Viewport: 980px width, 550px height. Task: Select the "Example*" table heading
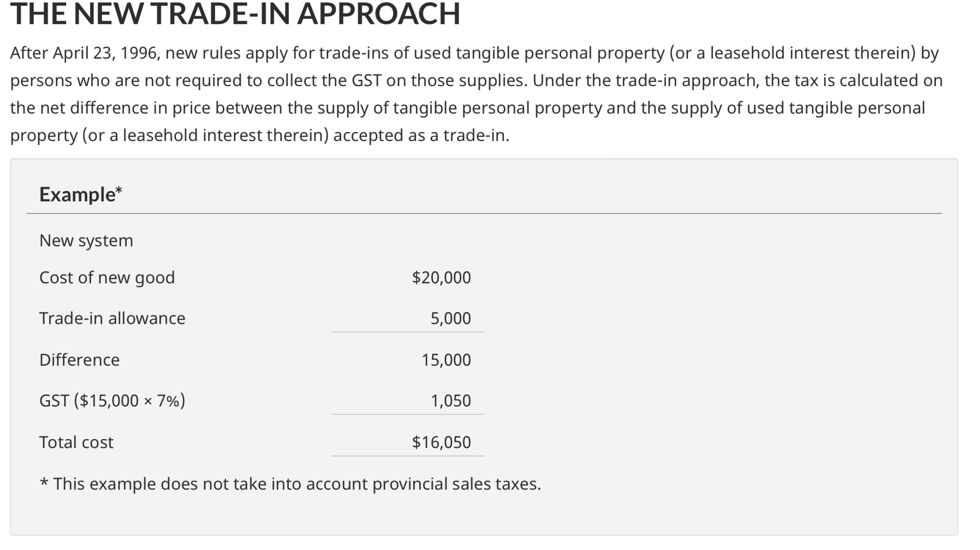coord(80,194)
